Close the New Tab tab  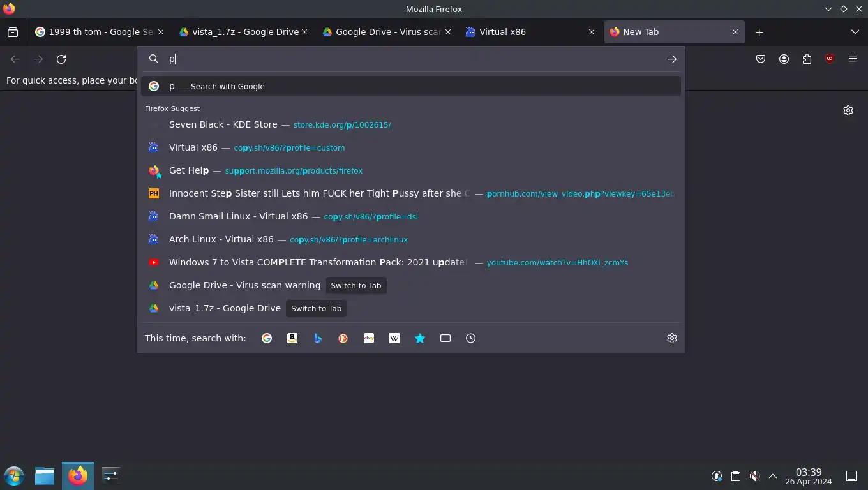(x=735, y=32)
